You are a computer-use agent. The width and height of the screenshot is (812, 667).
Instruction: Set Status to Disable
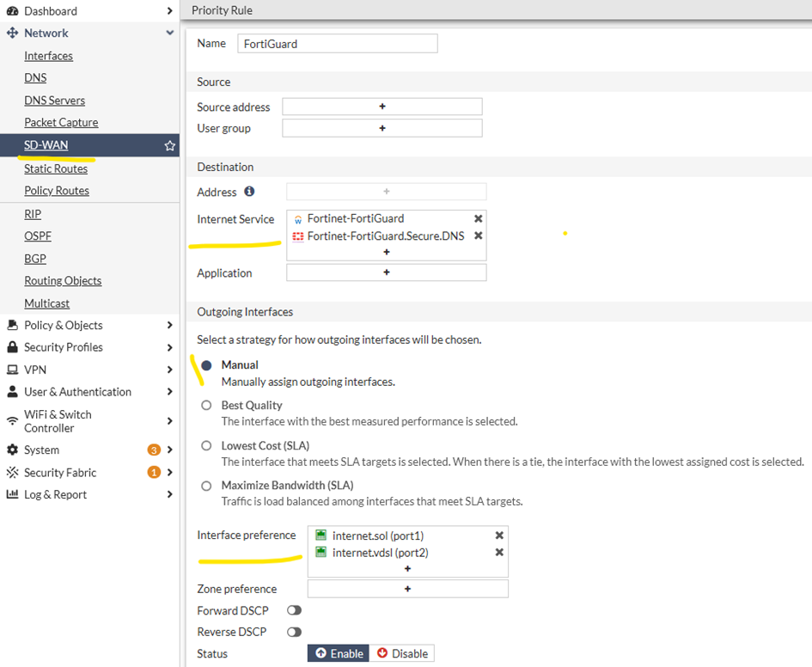402,653
